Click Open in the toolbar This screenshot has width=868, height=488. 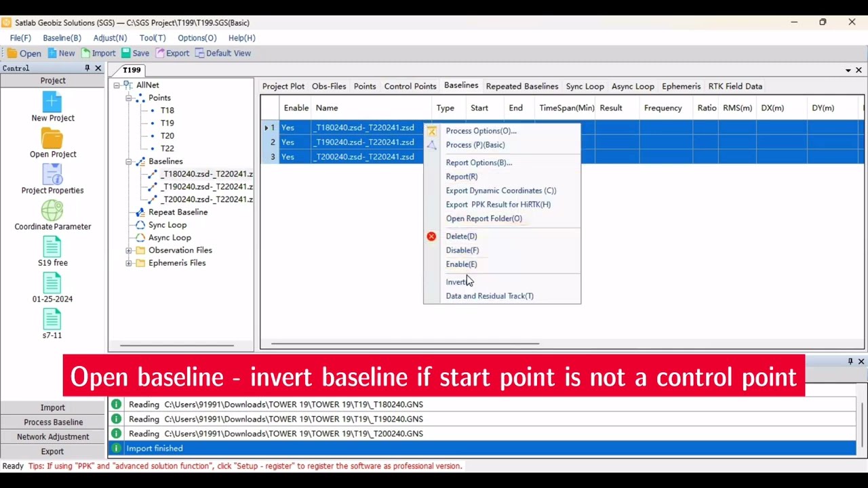(x=24, y=53)
